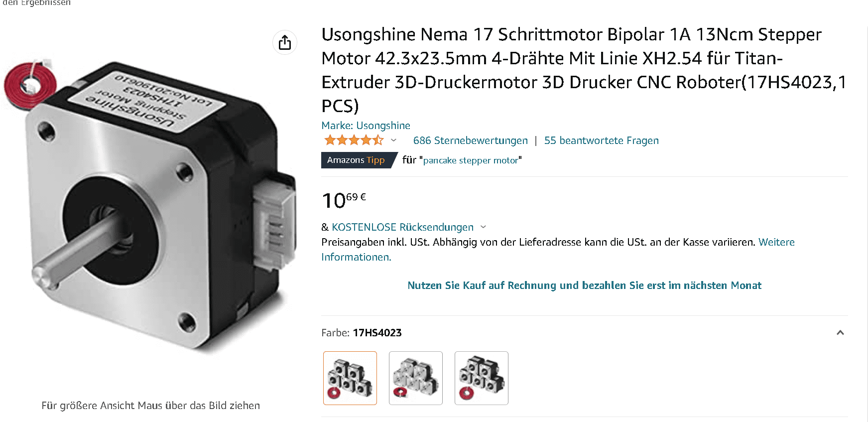Collapse the Farbe section chevron
868x422 pixels.
click(x=840, y=333)
